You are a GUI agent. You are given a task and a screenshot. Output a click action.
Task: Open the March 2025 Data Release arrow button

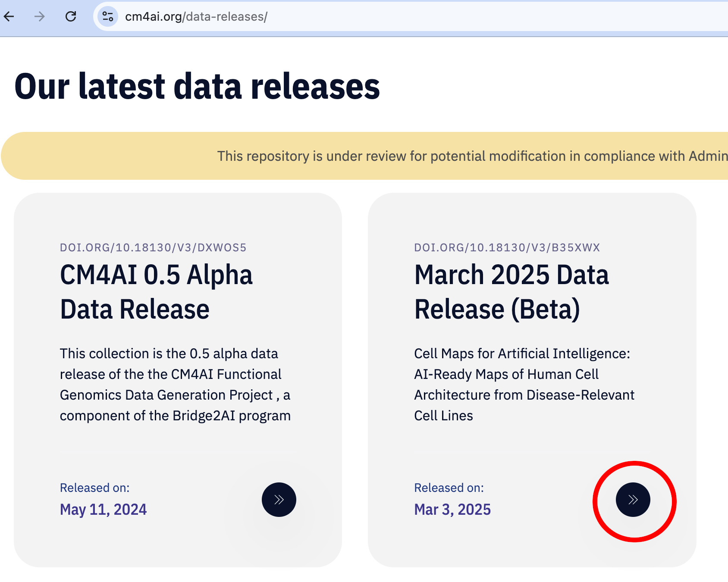point(633,500)
